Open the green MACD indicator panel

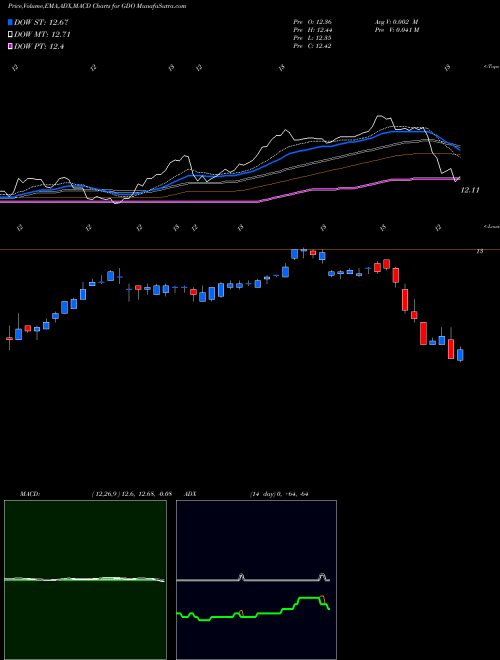85,580
